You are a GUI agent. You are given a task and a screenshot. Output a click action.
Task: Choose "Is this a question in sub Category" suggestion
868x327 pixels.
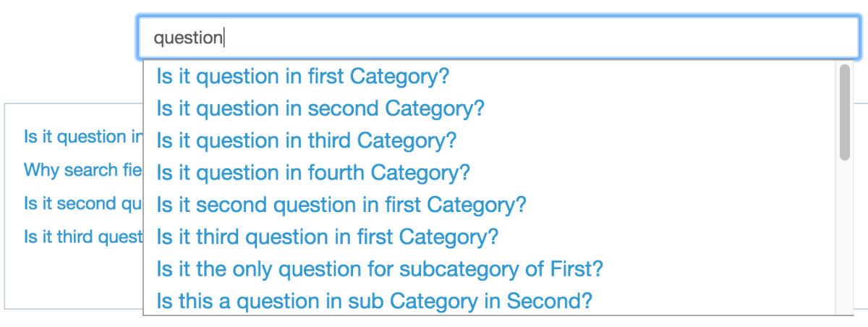pos(375,301)
